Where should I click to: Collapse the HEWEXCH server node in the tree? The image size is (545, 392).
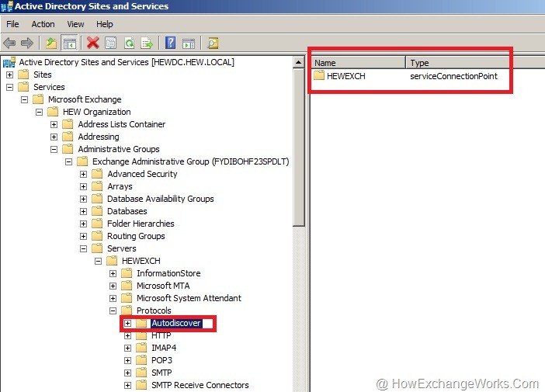pos(99,261)
